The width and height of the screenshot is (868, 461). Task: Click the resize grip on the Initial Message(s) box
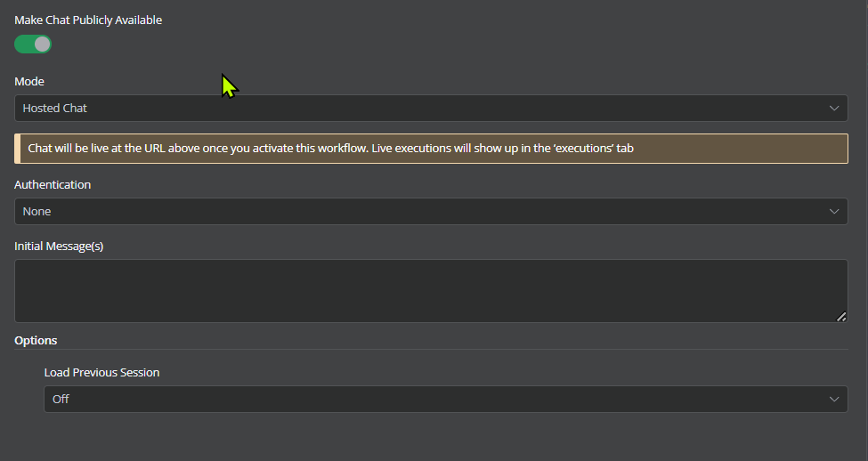tap(841, 317)
